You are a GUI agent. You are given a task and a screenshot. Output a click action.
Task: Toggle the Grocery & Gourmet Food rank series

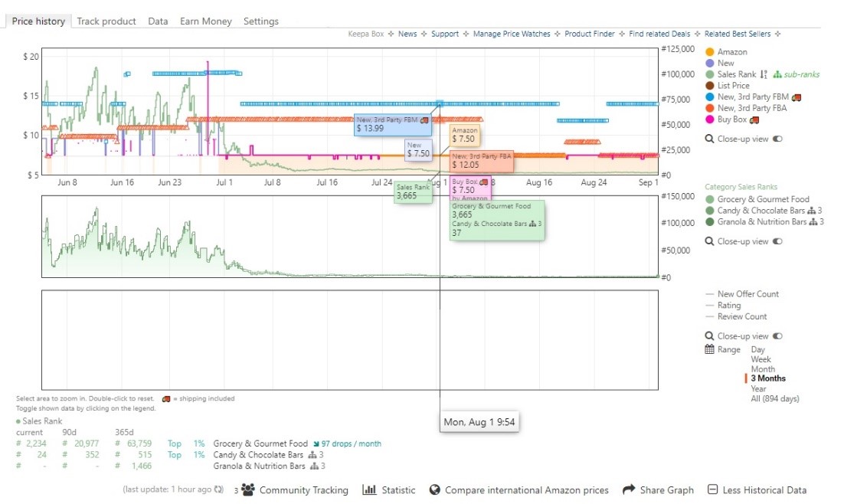coord(764,199)
